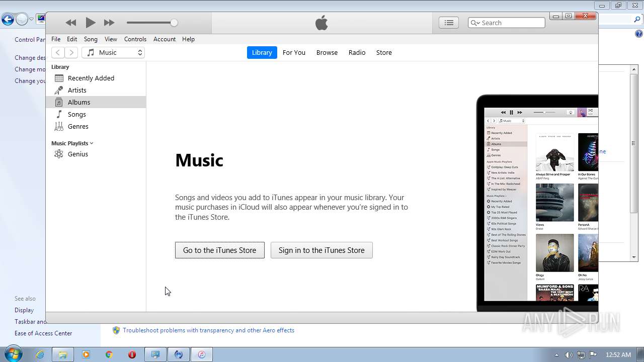Click the Control Panel window vertical scrollbar

(634, 163)
